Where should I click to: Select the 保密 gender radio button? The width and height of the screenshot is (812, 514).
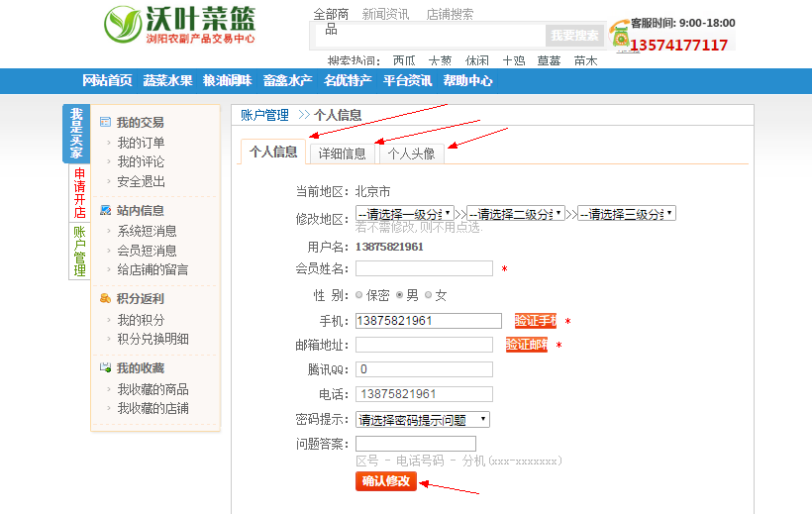click(359, 295)
